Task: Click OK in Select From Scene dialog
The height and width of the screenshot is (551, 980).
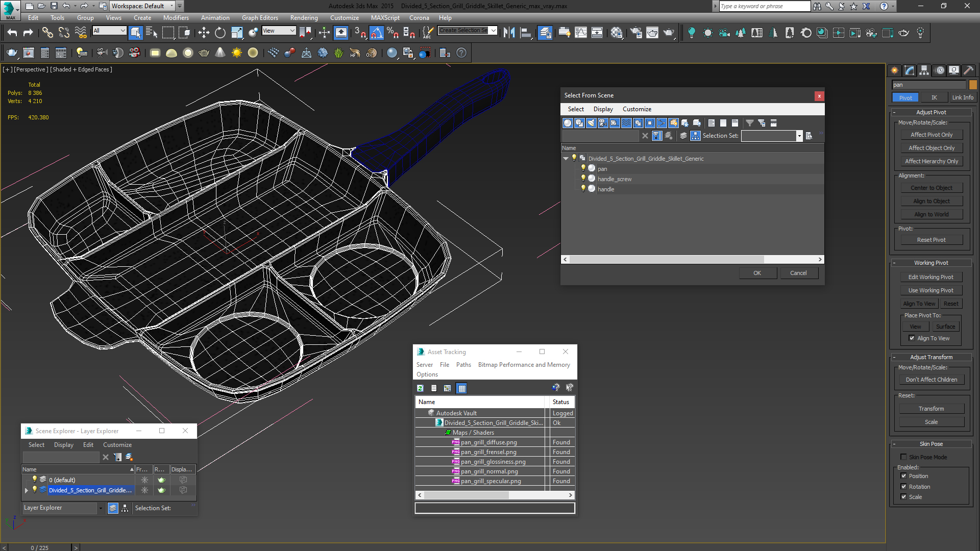Action: tap(757, 273)
